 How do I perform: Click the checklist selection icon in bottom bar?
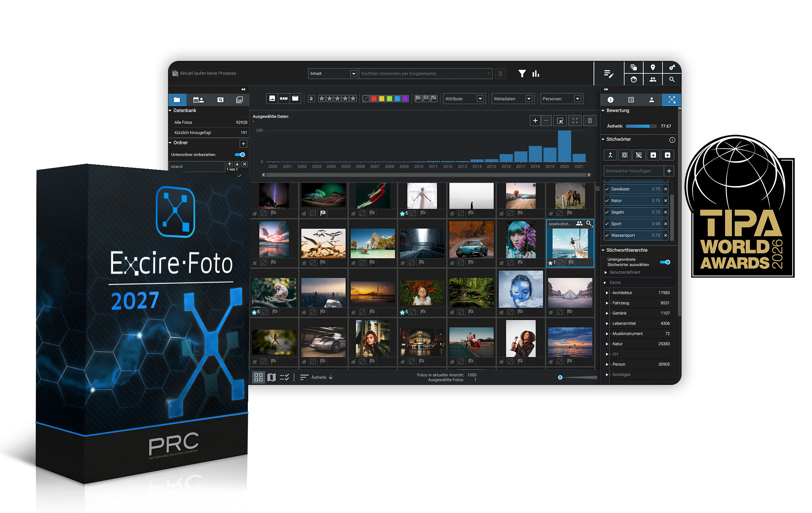[284, 377]
